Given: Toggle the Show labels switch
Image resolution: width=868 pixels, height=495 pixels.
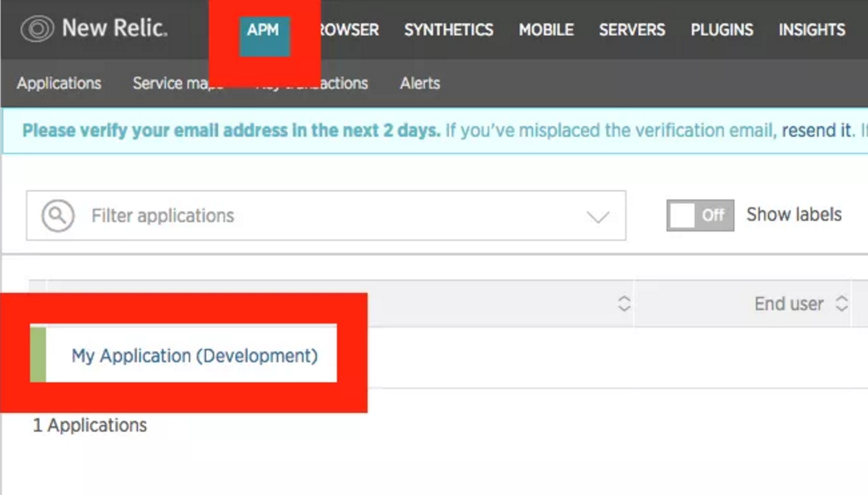Looking at the screenshot, I should (700, 215).
